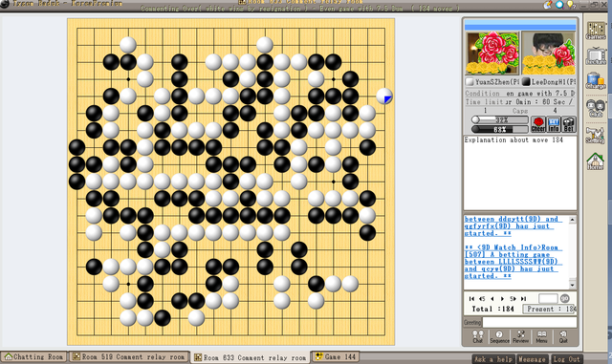Click the last-move marked white stone
The image size is (612, 364).
coord(384,96)
